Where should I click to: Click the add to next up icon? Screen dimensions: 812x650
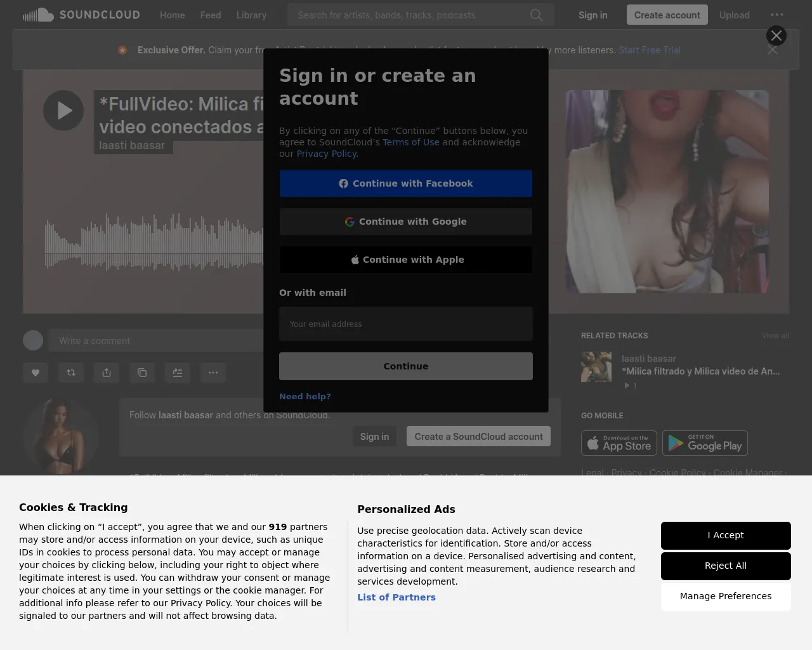[x=178, y=373]
